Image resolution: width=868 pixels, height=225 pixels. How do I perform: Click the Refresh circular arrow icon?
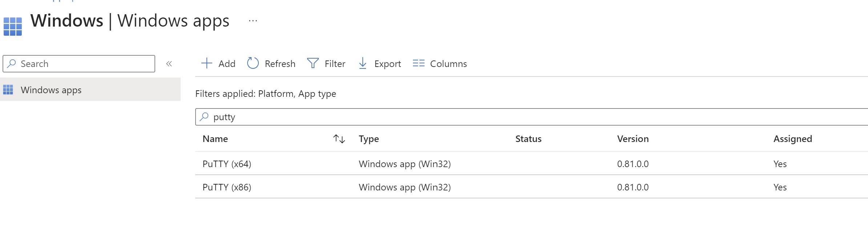[253, 63]
